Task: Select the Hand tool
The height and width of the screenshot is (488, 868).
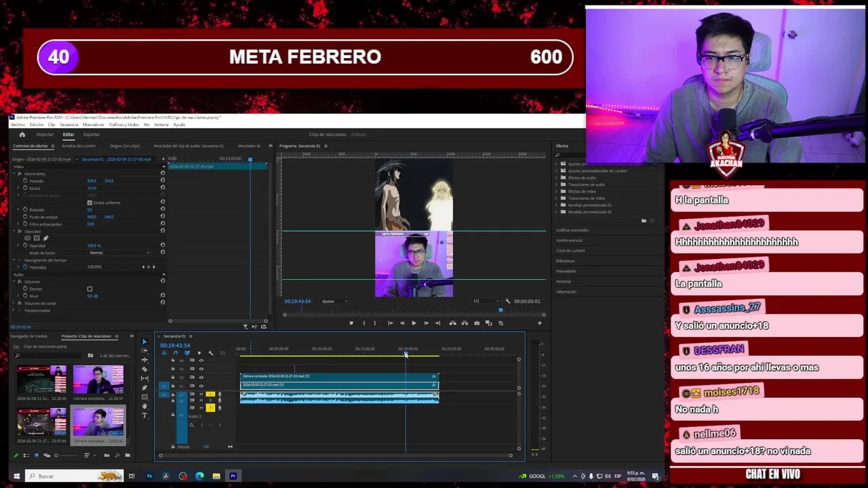Action: pyautogui.click(x=144, y=406)
